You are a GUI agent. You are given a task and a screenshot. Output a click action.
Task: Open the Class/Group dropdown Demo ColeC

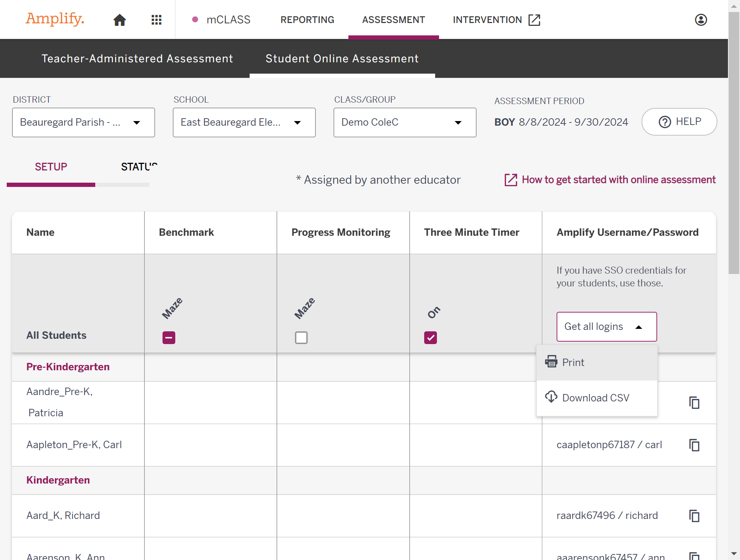pyautogui.click(x=405, y=122)
